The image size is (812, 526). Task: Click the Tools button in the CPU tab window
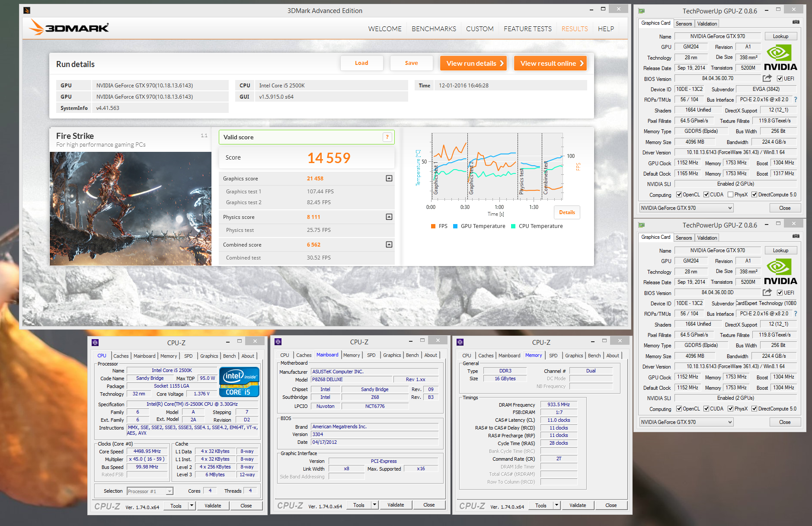coord(176,506)
